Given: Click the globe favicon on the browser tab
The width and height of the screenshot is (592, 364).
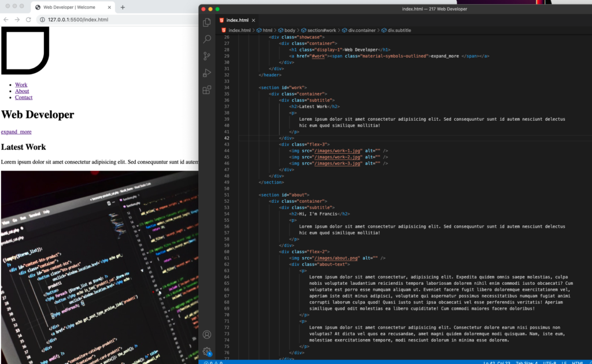Looking at the screenshot, I should tap(38, 7).
